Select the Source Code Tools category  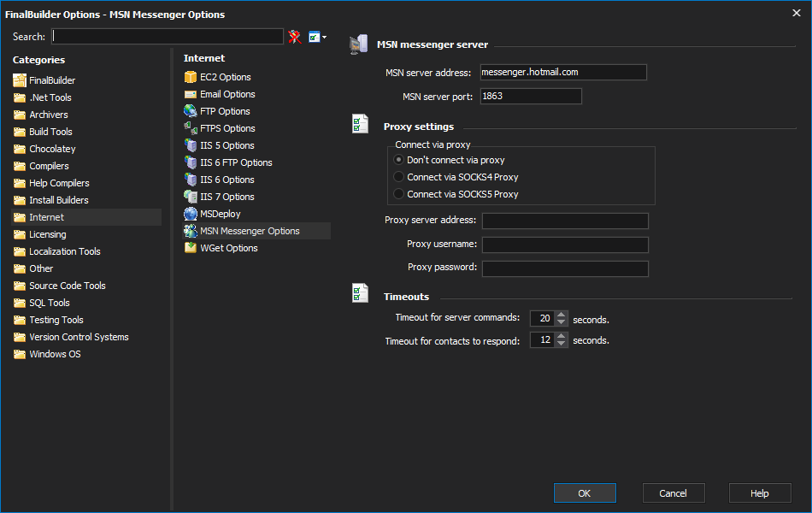click(x=86, y=286)
